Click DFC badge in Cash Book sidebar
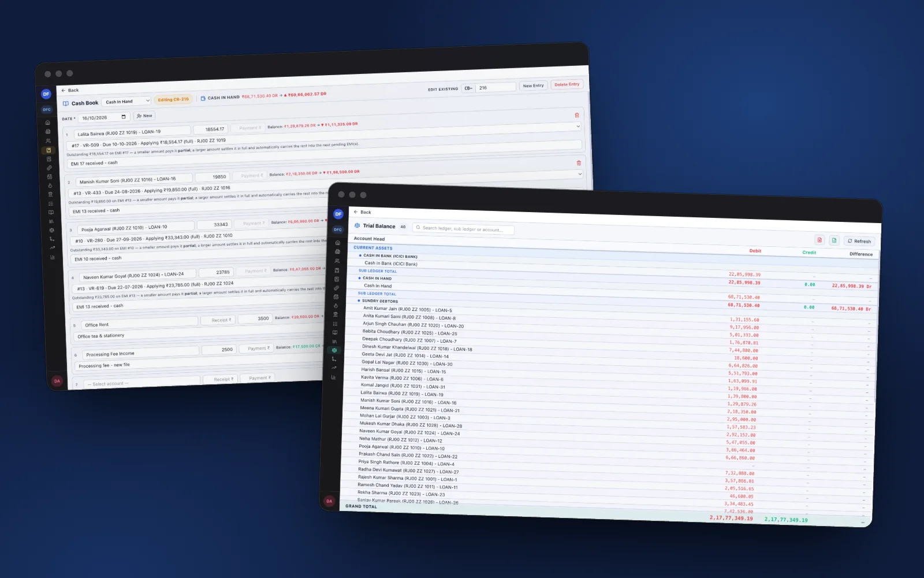924x578 pixels. point(47,109)
